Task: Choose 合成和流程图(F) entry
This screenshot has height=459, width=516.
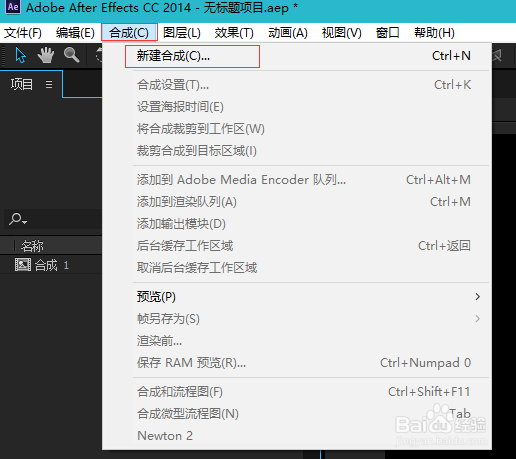Action: pyautogui.click(x=297, y=392)
